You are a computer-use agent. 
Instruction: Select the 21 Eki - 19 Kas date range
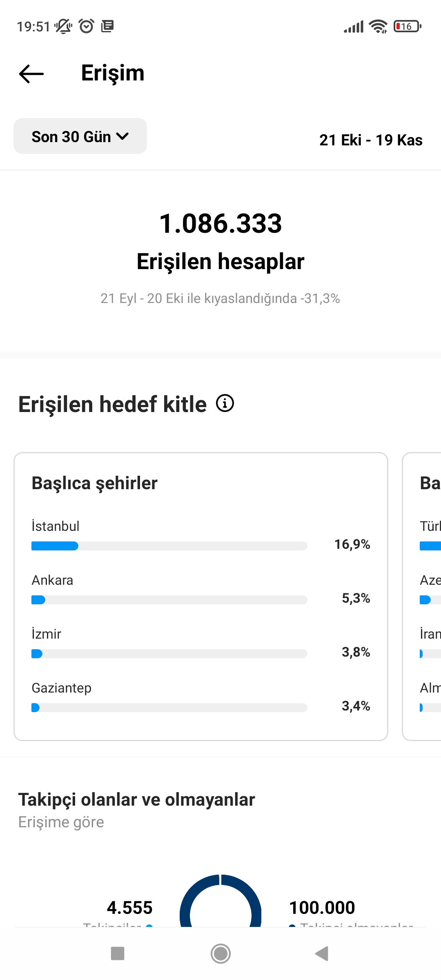(x=371, y=140)
